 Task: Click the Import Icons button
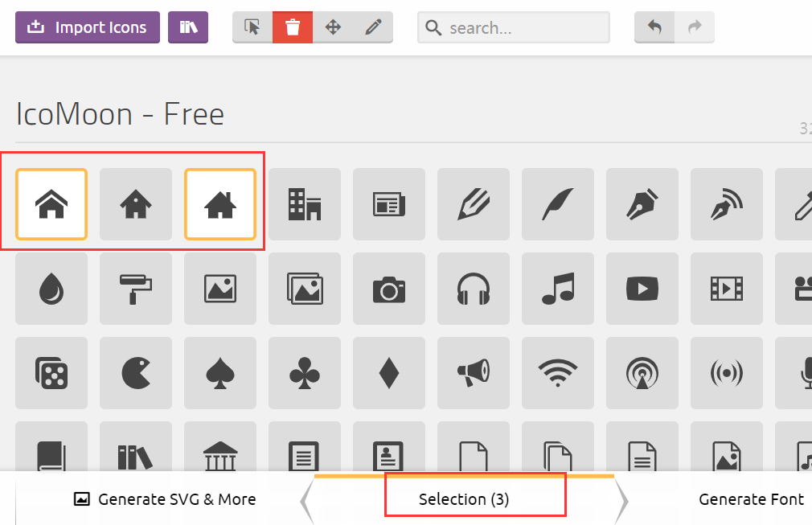pos(88,27)
